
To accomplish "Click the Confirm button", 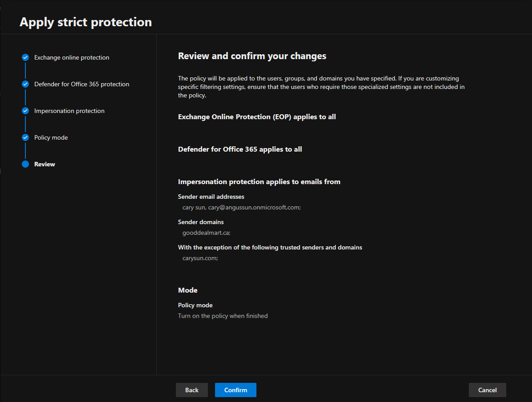I will click(236, 390).
